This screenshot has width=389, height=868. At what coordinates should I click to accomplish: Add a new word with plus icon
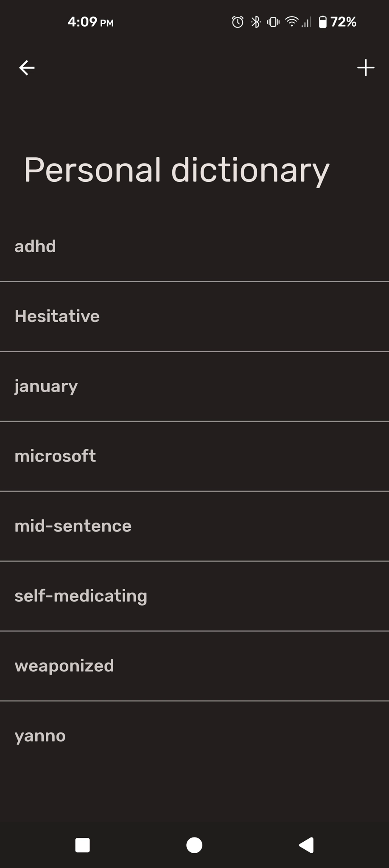pyautogui.click(x=366, y=68)
